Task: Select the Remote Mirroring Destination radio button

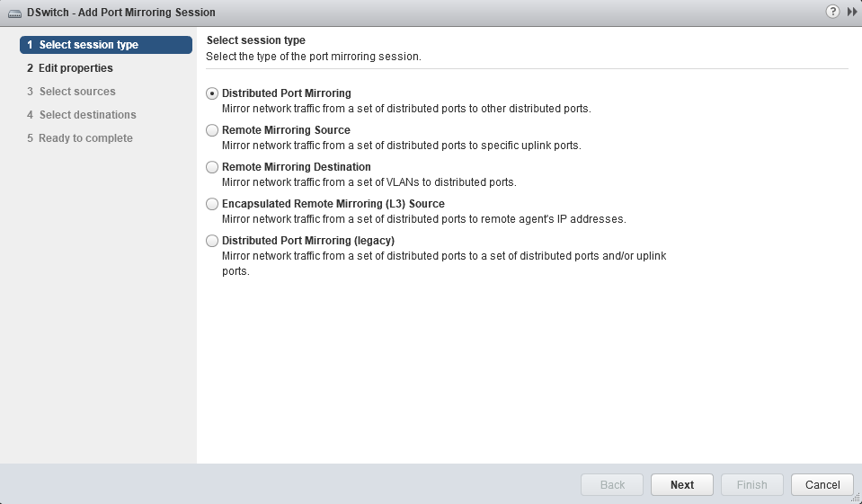Action: (212, 167)
